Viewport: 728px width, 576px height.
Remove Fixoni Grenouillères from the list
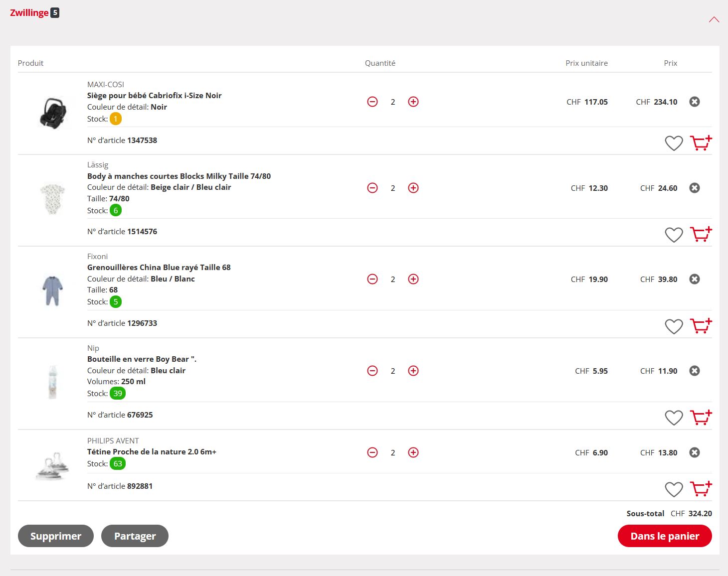tap(695, 279)
